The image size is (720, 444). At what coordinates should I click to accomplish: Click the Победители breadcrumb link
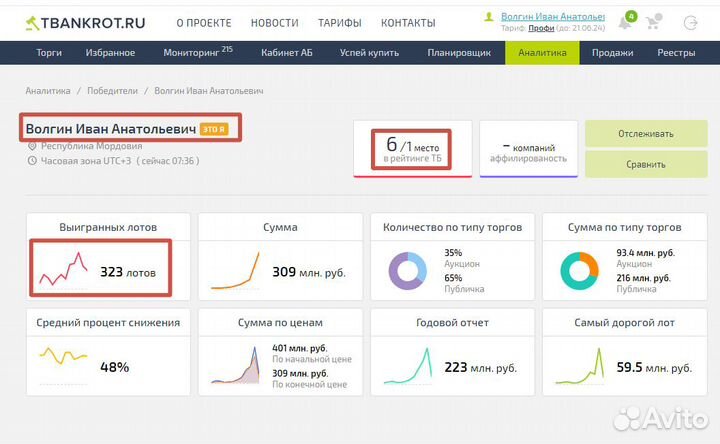click(x=112, y=91)
